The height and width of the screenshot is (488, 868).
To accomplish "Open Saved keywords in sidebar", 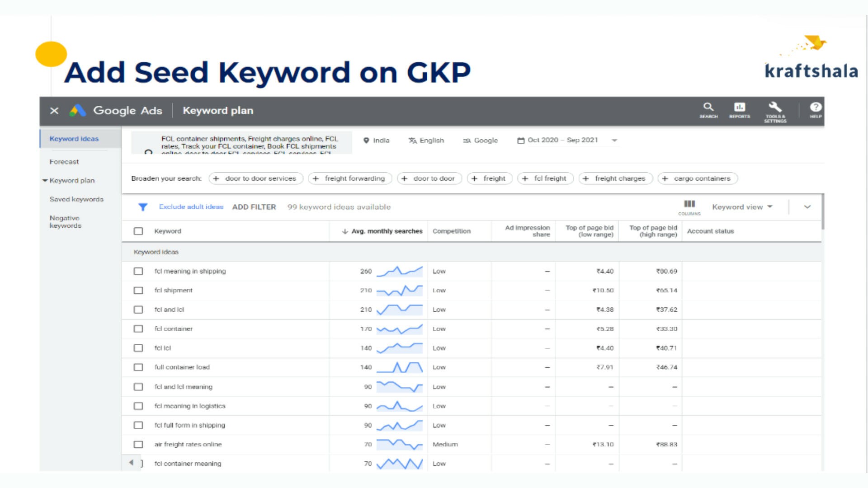I will point(76,199).
